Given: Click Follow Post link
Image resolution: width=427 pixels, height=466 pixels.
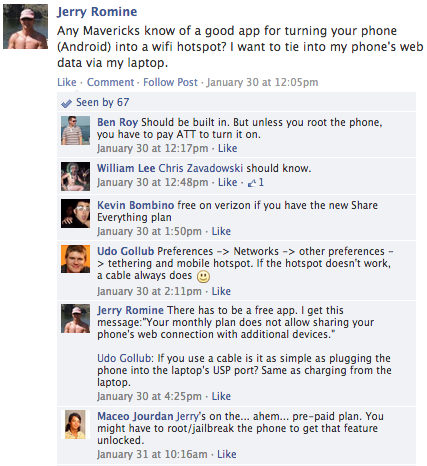Looking at the screenshot, I should tap(170, 82).
